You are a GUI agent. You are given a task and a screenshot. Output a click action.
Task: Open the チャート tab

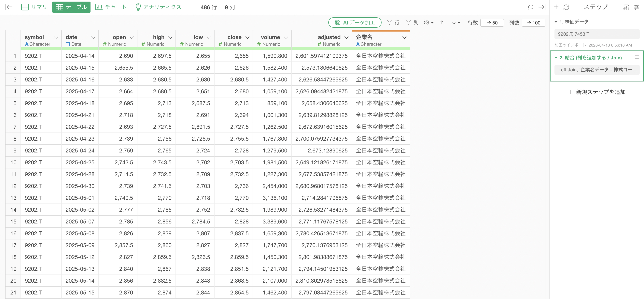[111, 7]
